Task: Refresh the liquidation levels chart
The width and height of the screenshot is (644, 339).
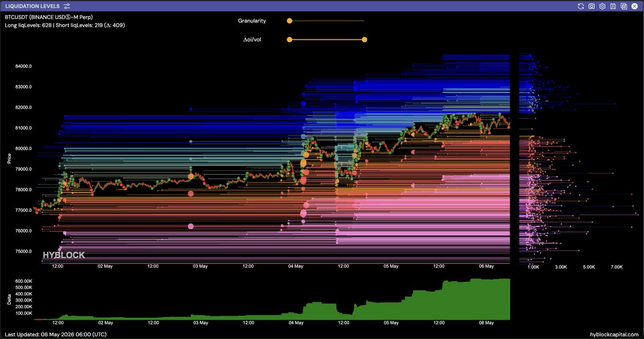Action: [580, 6]
